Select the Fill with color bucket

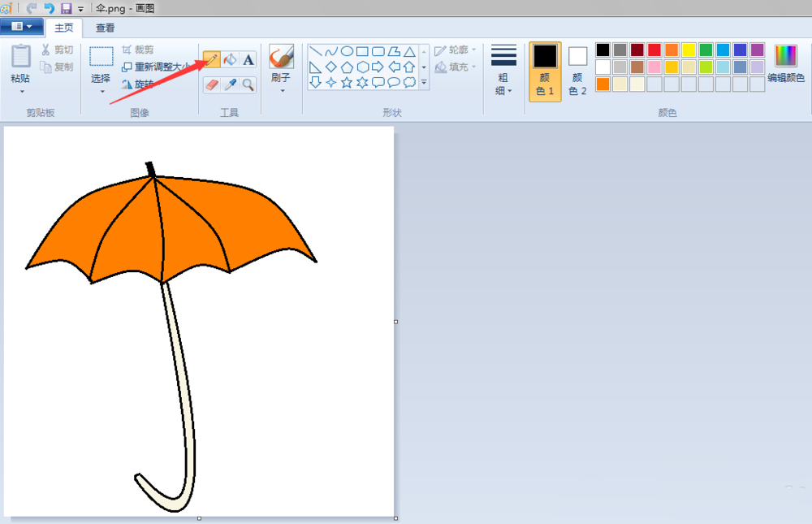[x=230, y=59]
